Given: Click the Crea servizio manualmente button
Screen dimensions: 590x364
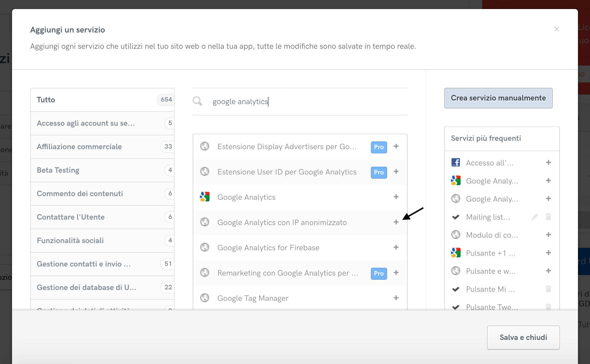Looking at the screenshot, I should 498,98.
